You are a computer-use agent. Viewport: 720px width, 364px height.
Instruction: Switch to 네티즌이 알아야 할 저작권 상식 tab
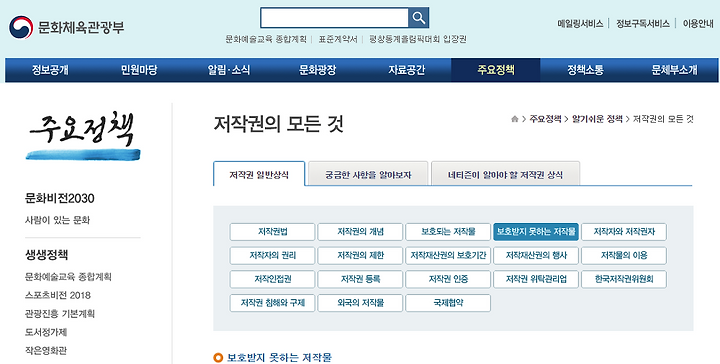(x=506, y=174)
